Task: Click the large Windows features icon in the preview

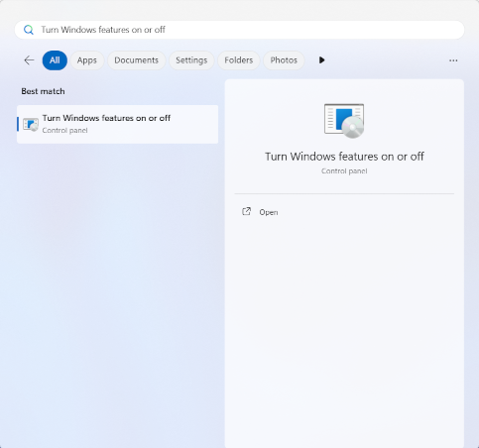Action: click(x=344, y=121)
